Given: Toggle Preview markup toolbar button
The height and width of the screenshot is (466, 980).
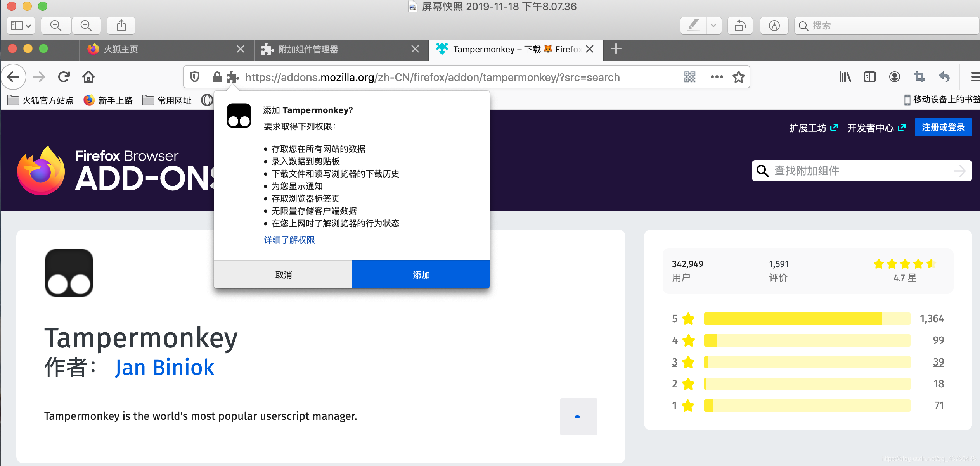Looking at the screenshot, I should 774,26.
